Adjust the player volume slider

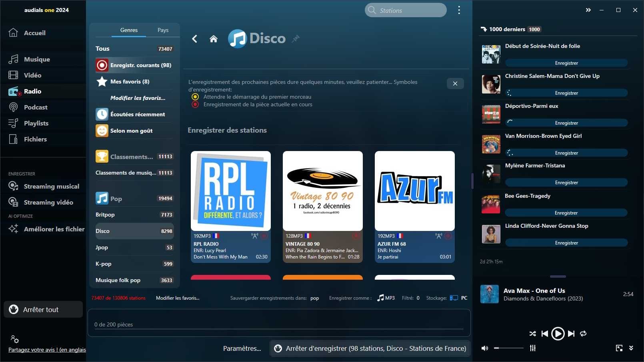509,348
